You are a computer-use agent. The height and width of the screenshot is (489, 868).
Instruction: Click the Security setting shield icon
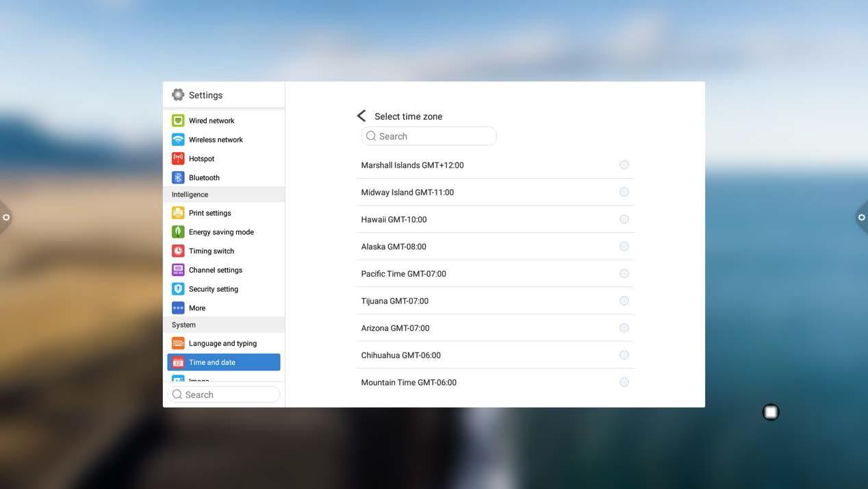(178, 289)
